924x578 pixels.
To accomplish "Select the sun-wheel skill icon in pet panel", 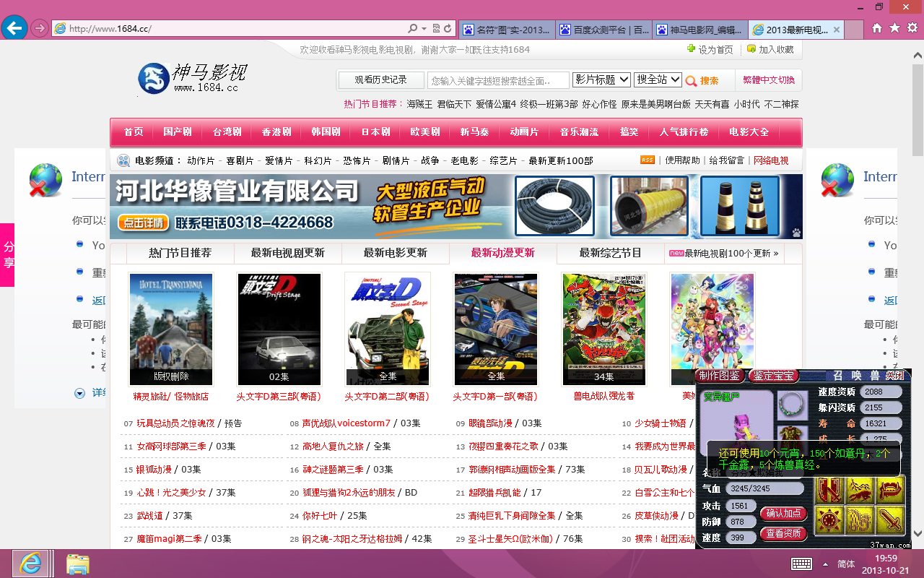I will pyautogui.click(x=829, y=520).
